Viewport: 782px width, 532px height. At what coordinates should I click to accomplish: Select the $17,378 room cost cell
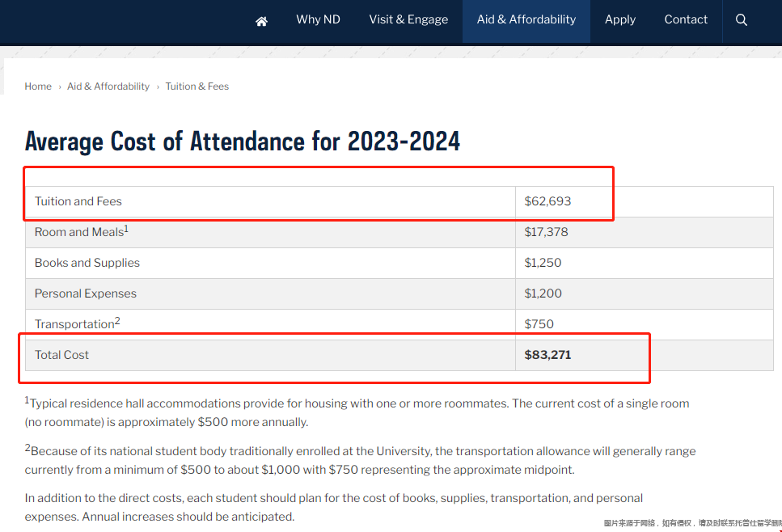546,232
